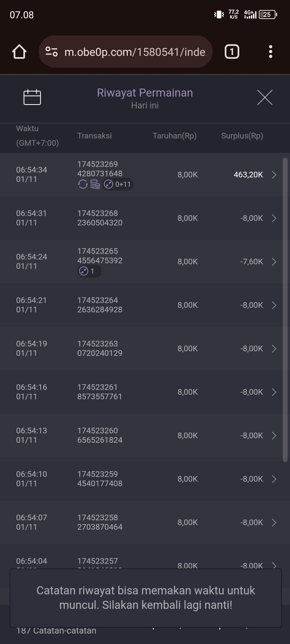Image resolution: width=290 pixels, height=644 pixels.
Task: Tap the browser home icon
Action: [19, 52]
